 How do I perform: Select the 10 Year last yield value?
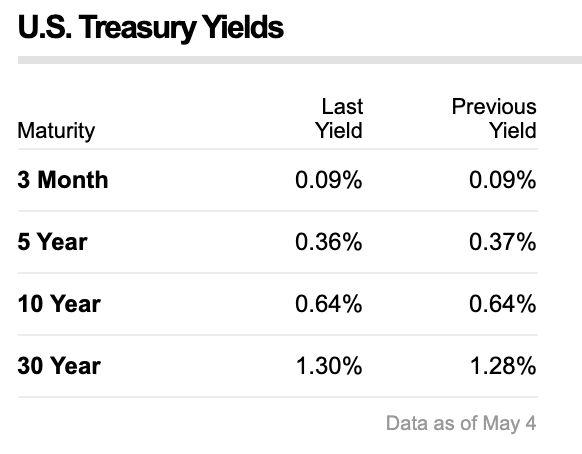(328, 304)
